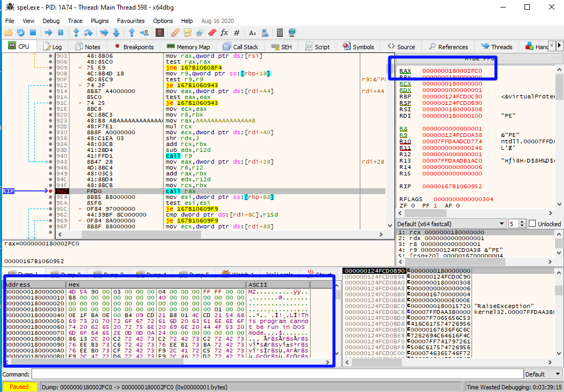Open a file with the folder icon

[8, 33]
